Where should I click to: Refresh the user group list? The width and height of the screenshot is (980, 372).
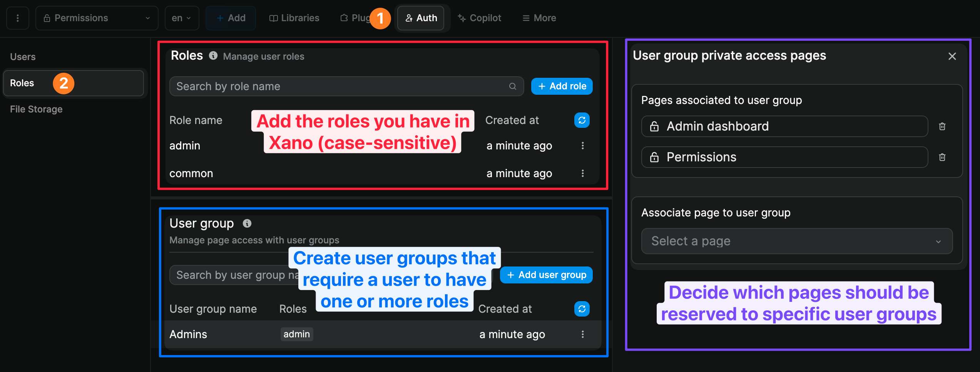582,308
